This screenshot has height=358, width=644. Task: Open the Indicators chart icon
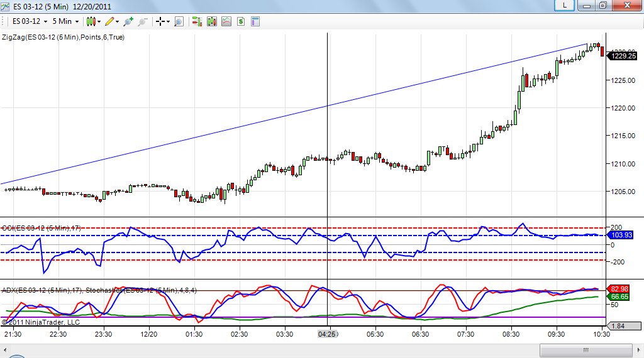226,21
